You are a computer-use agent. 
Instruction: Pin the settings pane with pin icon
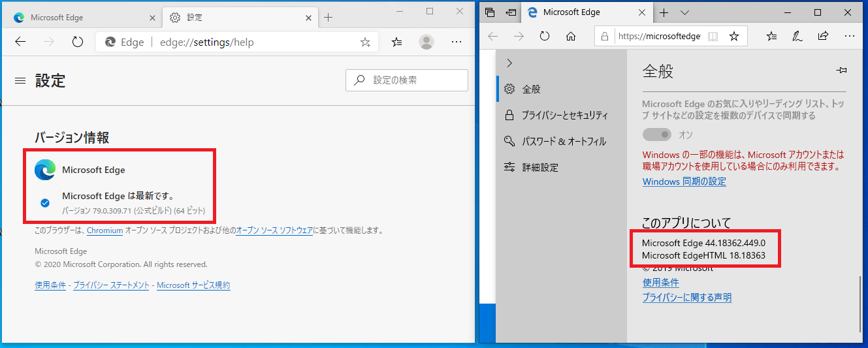click(841, 71)
